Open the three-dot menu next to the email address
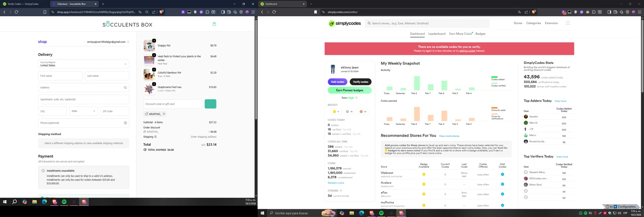This screenshot has height=217, width=644. 128,42
